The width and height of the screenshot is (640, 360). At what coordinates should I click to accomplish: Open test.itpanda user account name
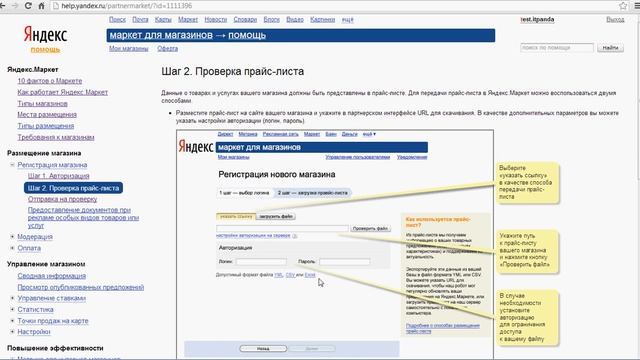click(537, 19)
